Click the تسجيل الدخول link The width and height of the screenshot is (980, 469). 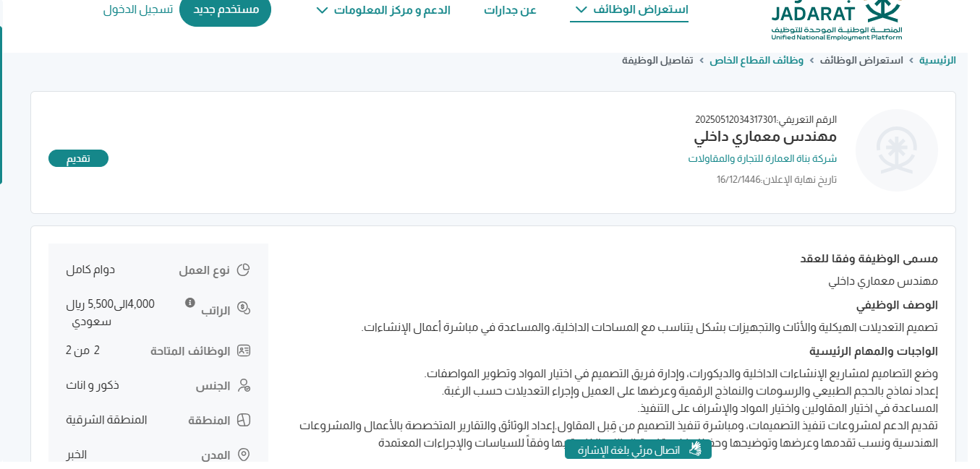tap(138, 10)
